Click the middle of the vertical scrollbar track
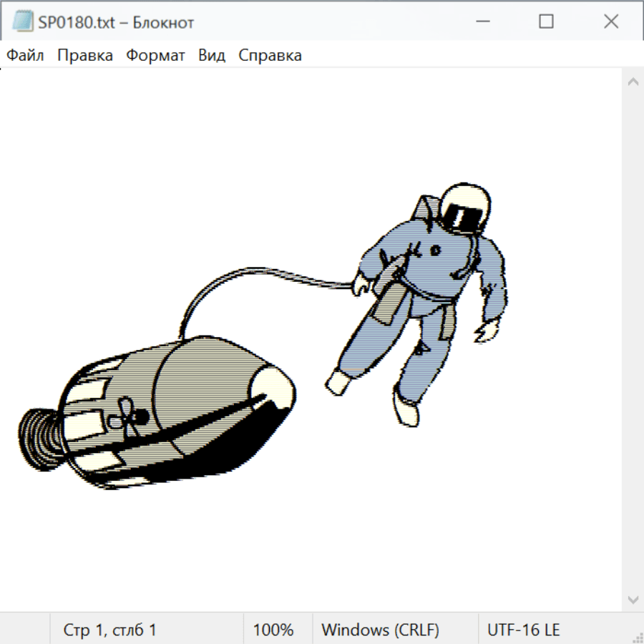The image size is (644, 644). point(633,341)
